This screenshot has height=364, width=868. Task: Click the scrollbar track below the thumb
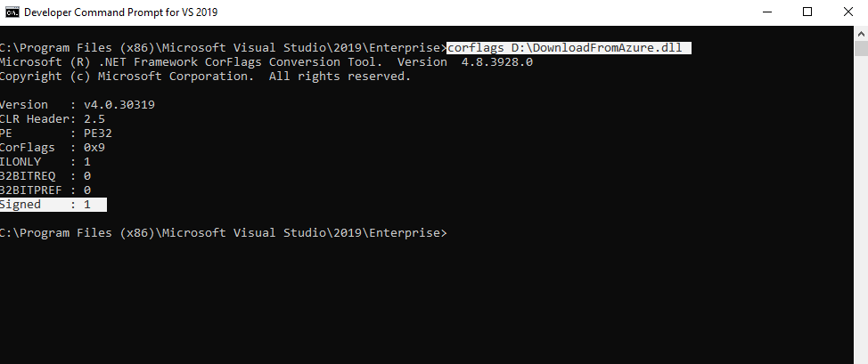point(861,210)
